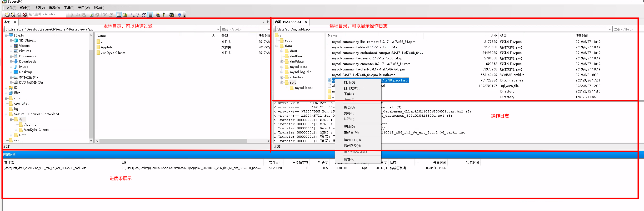The image size is (644, 211).
Task: Click the VanDyke Clients folder icon in list
Action: [x=98, y=53]
